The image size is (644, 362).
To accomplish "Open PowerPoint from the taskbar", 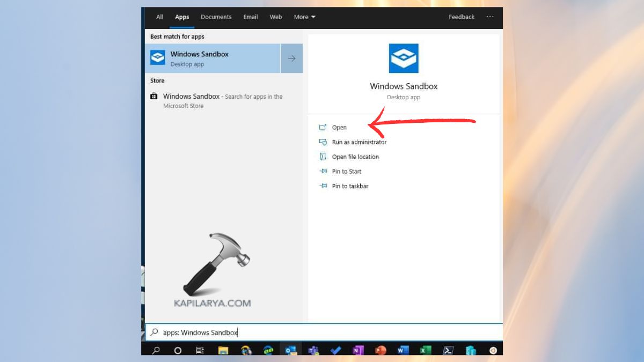I will [x=380, y=351].
